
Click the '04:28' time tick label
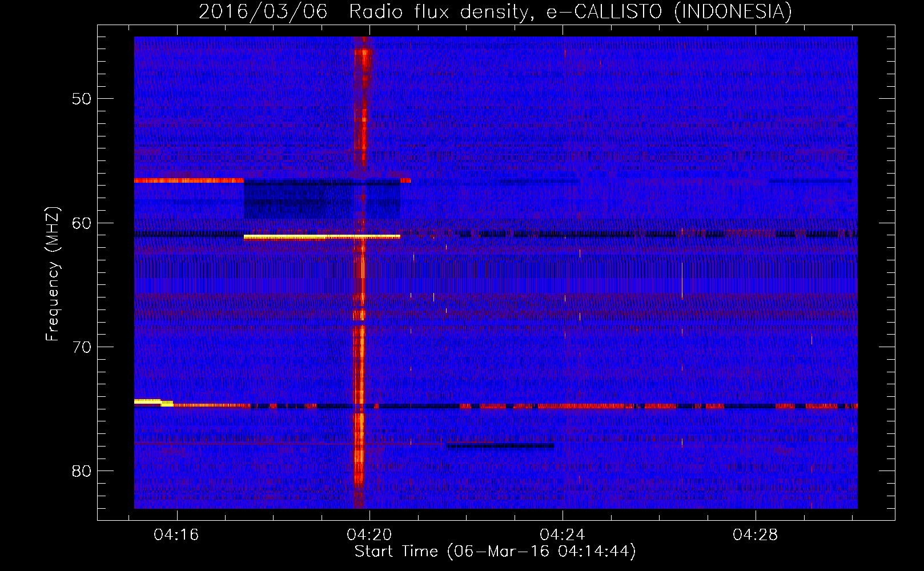pos(756,535)
